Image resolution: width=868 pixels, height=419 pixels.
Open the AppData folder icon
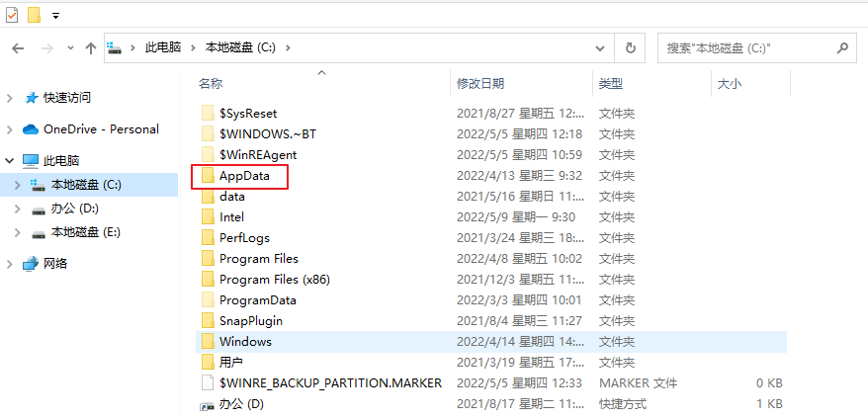click(207, 176)
